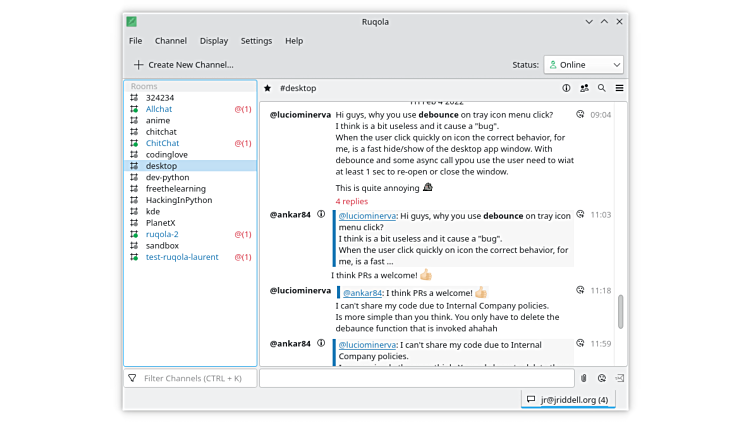Screen dimensions: 752x423
Task: Open message search in channel header
Action: pyautogui.click(x=602, y=88)
